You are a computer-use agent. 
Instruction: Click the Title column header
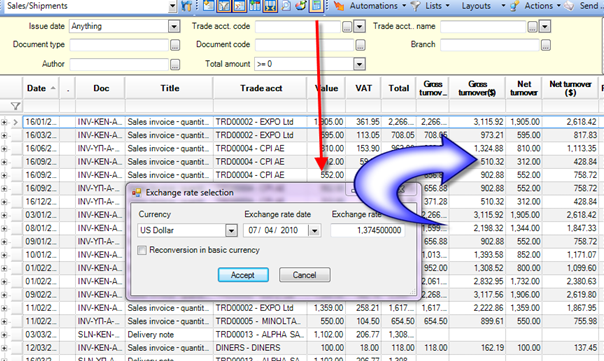pos(169,88)
